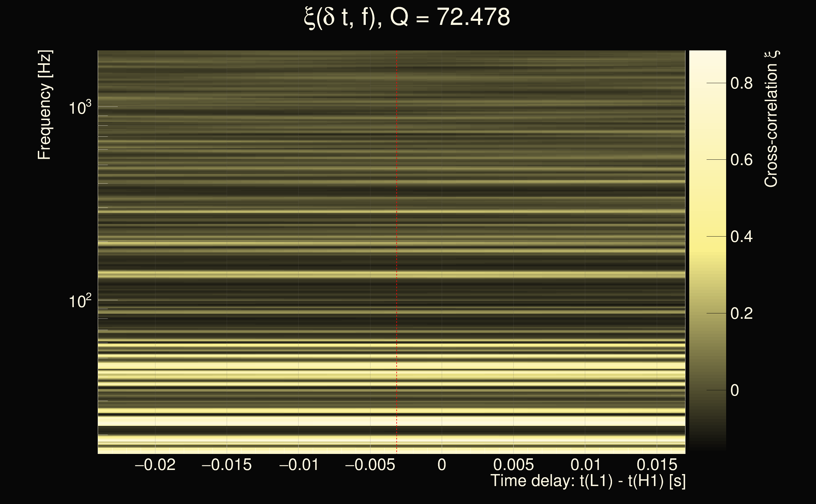816x504 pixels.
Task: Click the Time delay t(L1) - t(H1) axis label
Action: [x=588, y=481]
